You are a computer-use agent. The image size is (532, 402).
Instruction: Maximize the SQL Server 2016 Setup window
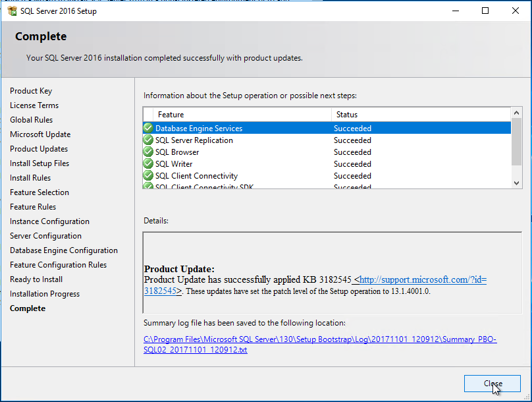tap(485, 11)
